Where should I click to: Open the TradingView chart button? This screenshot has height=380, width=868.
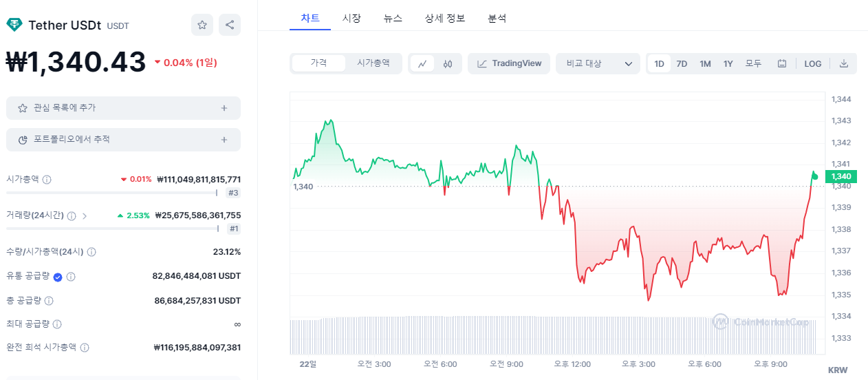[509, 64]
